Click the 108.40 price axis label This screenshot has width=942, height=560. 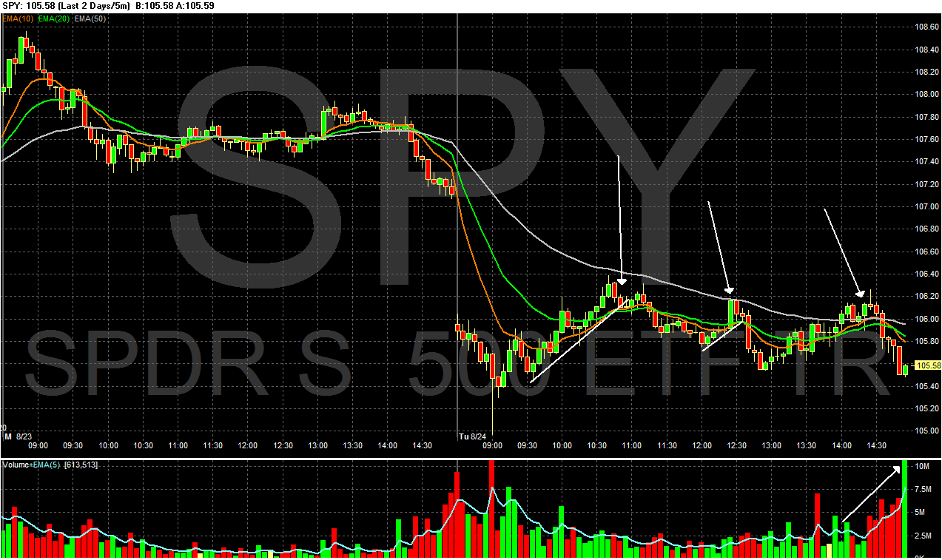[x=928, y=50]
